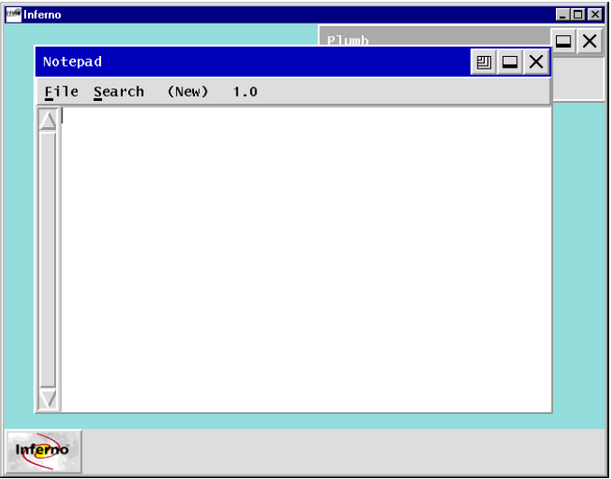
Task: Hide the Notepad window using its task-bar icon
Action: pyautogui.click(x=510, y=62)
